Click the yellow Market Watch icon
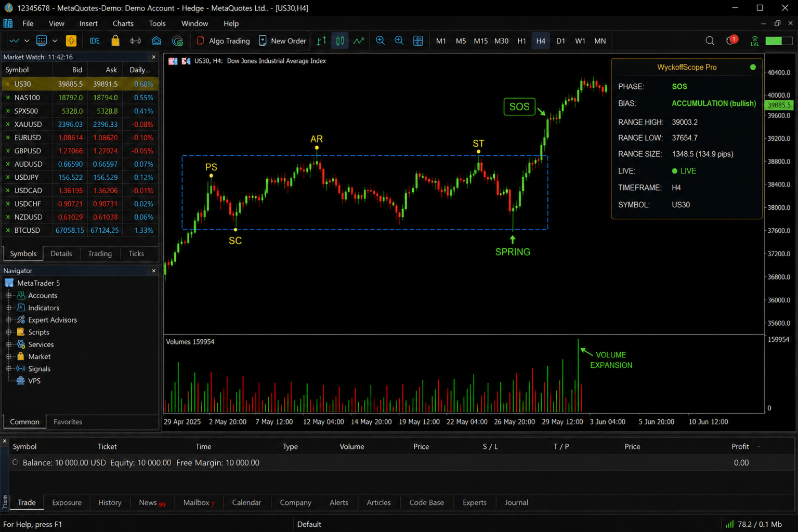This screenshot has height=532, width=798. [71, 41]
